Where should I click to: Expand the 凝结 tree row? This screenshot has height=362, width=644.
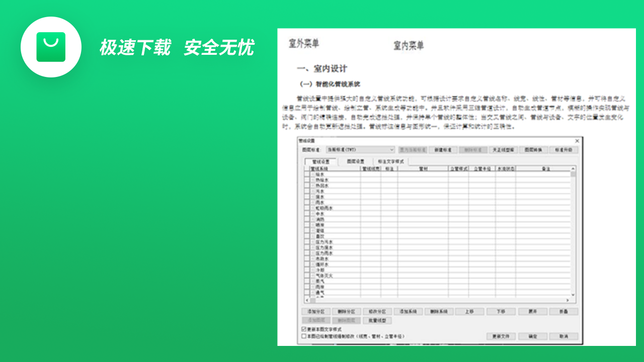(313, 231)
